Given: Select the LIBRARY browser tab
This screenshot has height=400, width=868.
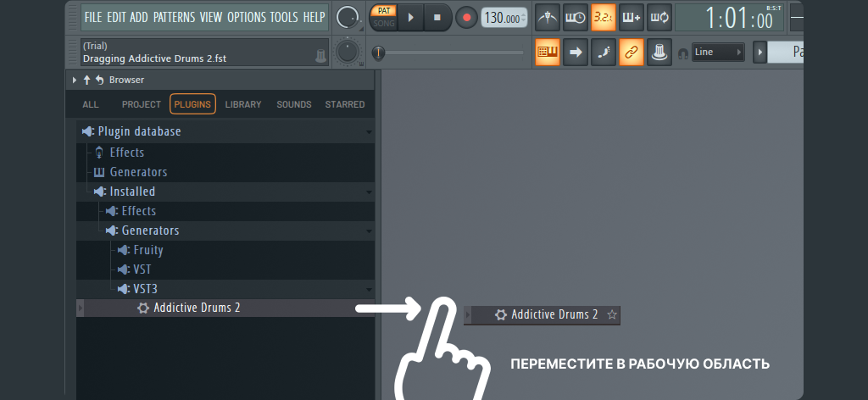Looking at the screenshot, I should tap(243, 104).
